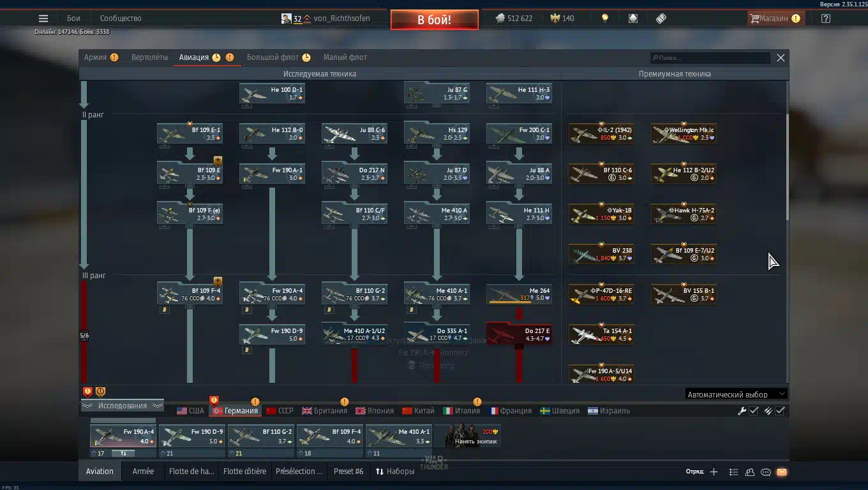Viewport: 868px width, 490px height.
Task: Open the card wager icon in top bar
Action: point(632,19)
